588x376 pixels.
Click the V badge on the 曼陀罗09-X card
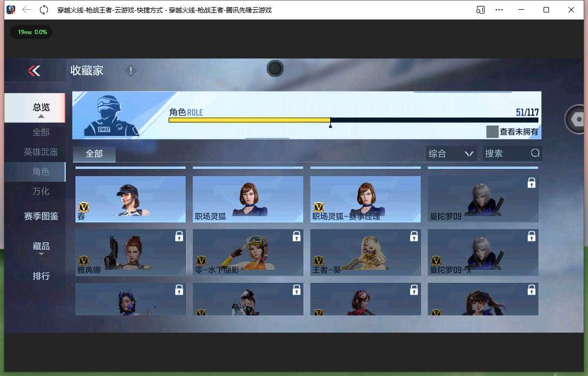click(436, 261)
